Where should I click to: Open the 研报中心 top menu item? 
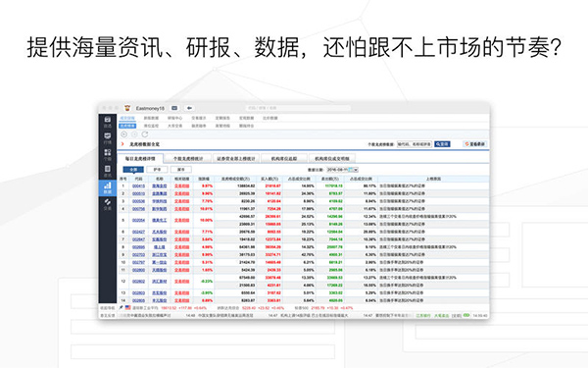point(174,118)
